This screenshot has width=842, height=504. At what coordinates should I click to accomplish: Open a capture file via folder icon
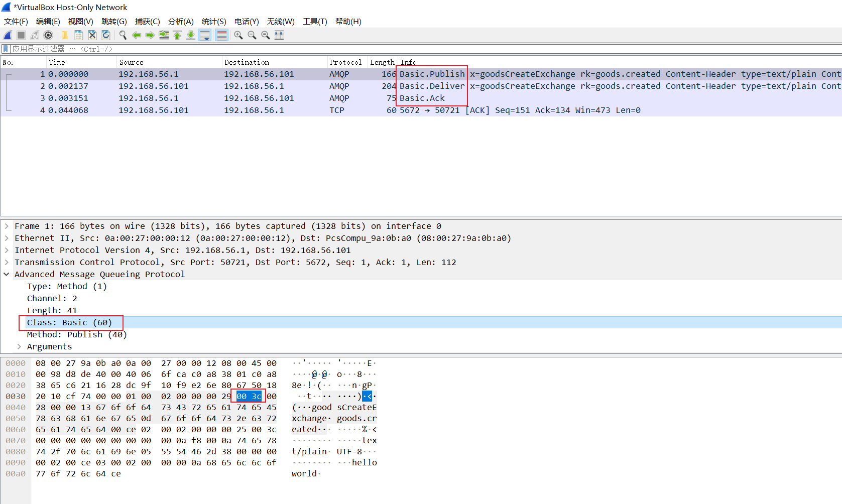point(65,35)
